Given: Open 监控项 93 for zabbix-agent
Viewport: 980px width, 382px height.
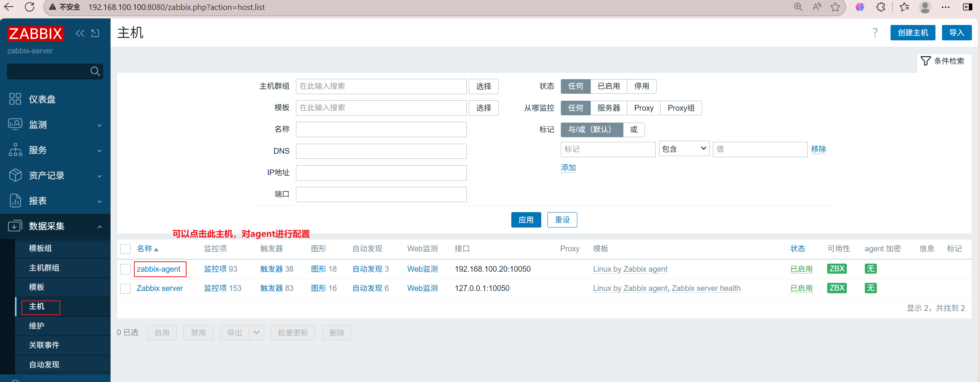Looking at the screenshot, I should point(215,269).
